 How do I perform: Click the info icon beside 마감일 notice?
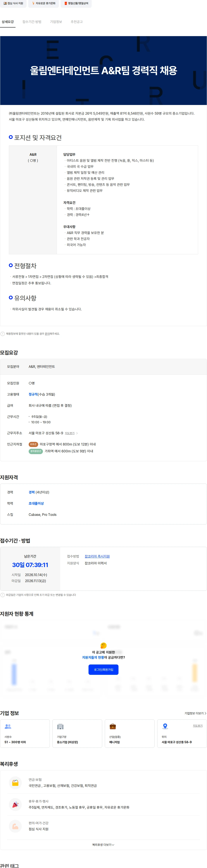[3, 595]
